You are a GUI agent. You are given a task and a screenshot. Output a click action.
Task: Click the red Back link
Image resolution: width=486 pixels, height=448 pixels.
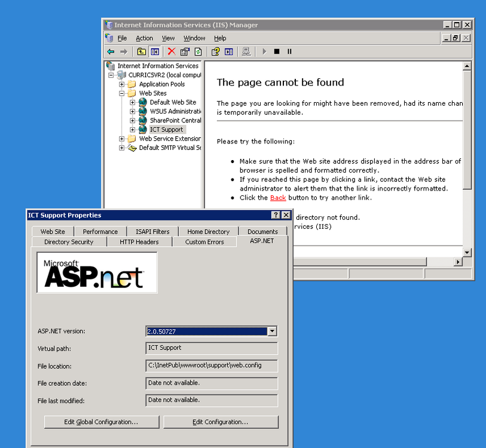(278, 198)
